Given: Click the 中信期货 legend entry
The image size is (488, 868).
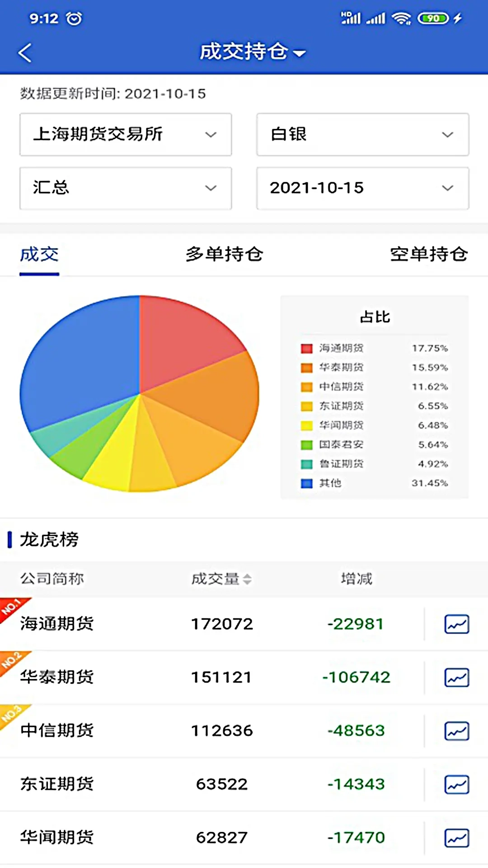Looking at the screenshot, I should pyautogui.click(x=341, y=387).
